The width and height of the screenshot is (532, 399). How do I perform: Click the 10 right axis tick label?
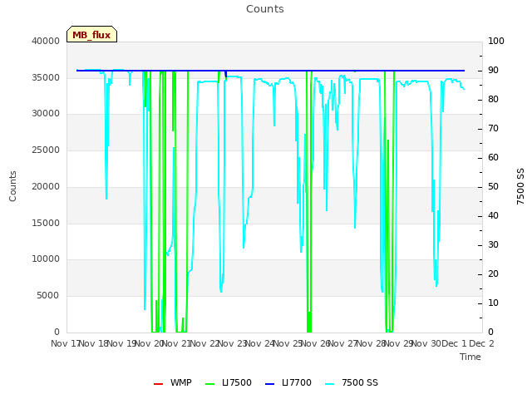(x=493, y=303)
